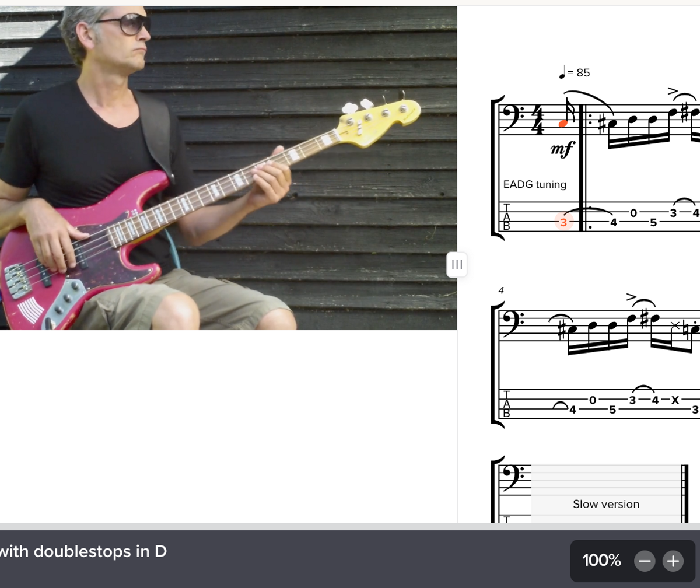Jump to the Slow version section

(x=606, y=504)
